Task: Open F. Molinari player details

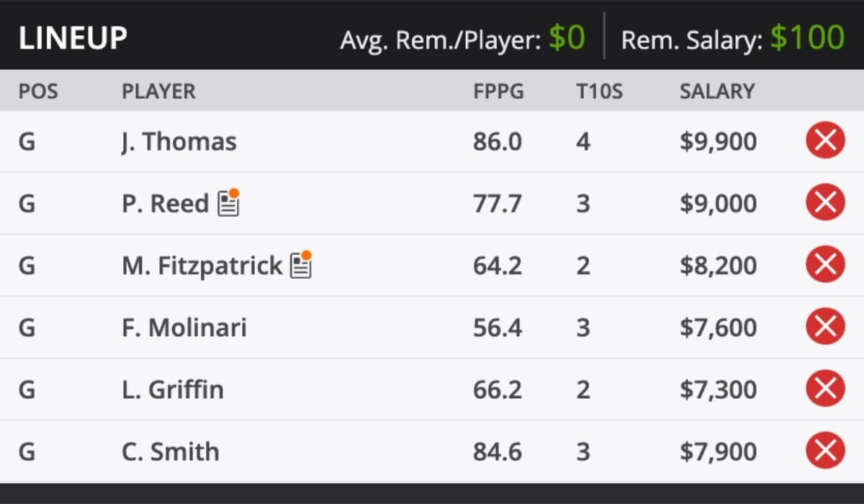Action: click(x=184, y=328)
